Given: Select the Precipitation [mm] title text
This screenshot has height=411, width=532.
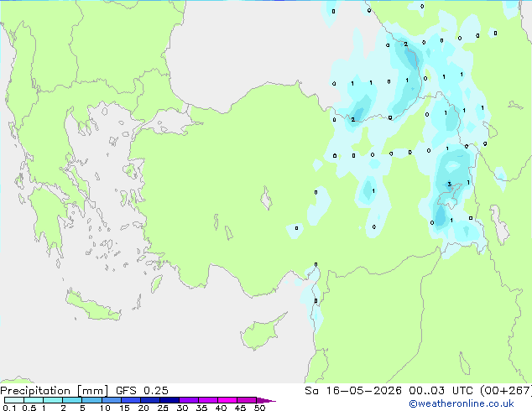Looking at the screenshot, I should pos(54,391).
